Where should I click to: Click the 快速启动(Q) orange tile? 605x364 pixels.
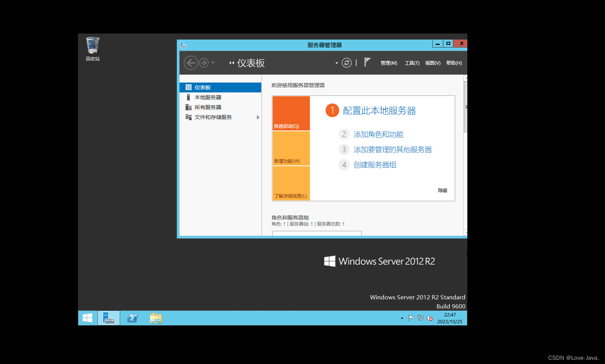291,113
